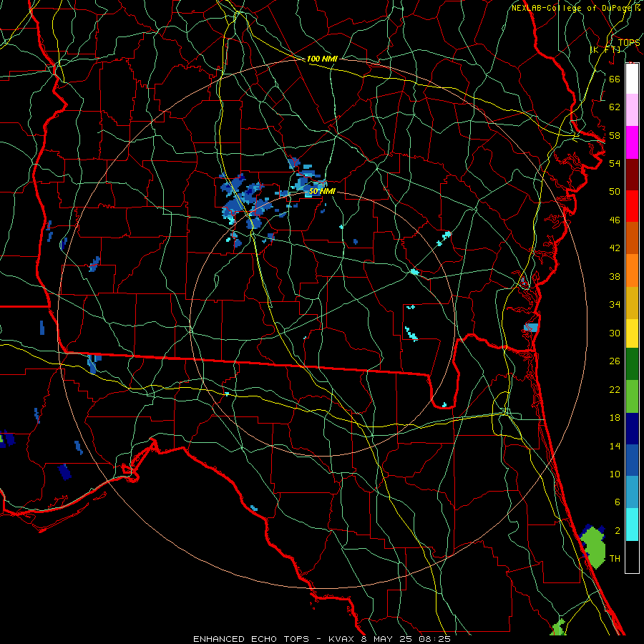Click the '100 NMI' range ring label
Viewport: 644px width, 644px height.
click(x=322, y=59)
